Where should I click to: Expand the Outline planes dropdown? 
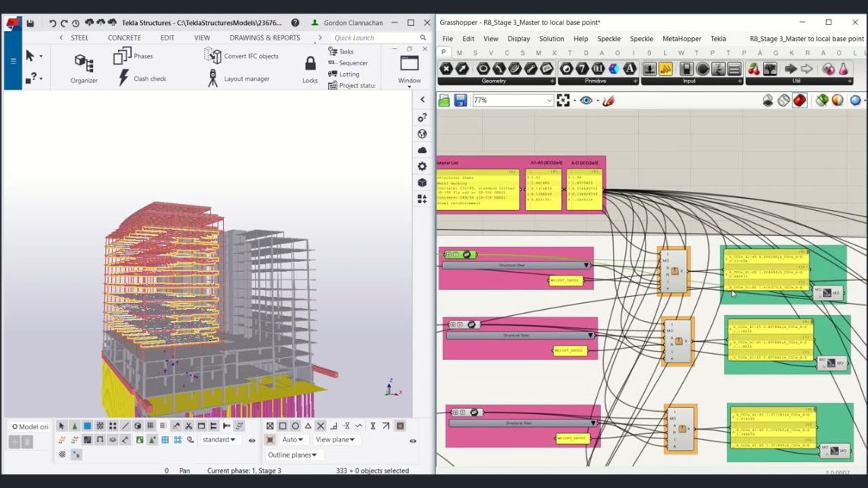293,455
